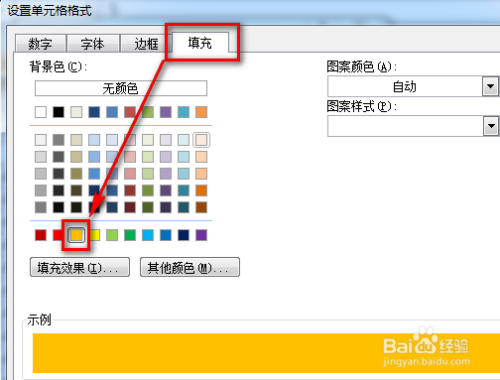Expand the 图案样式 dropdown arrow

[490, 126]
